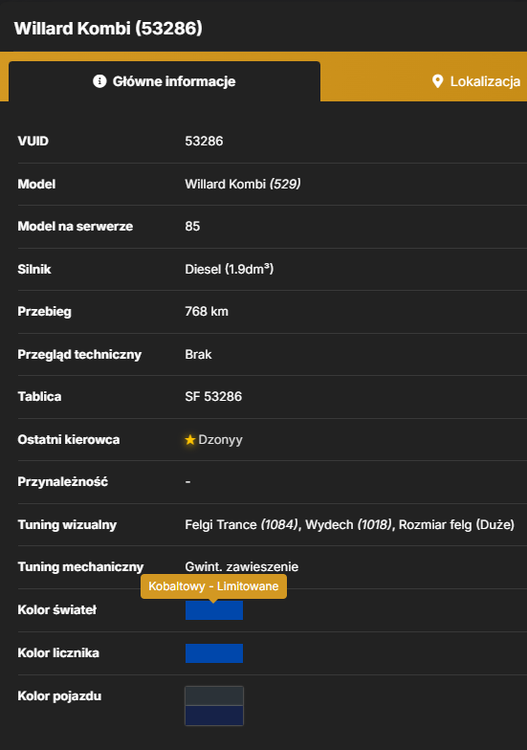This screenshot has width=527, height=750.
Task: Click the Tuning mechaniczny label
Action: 80,567
